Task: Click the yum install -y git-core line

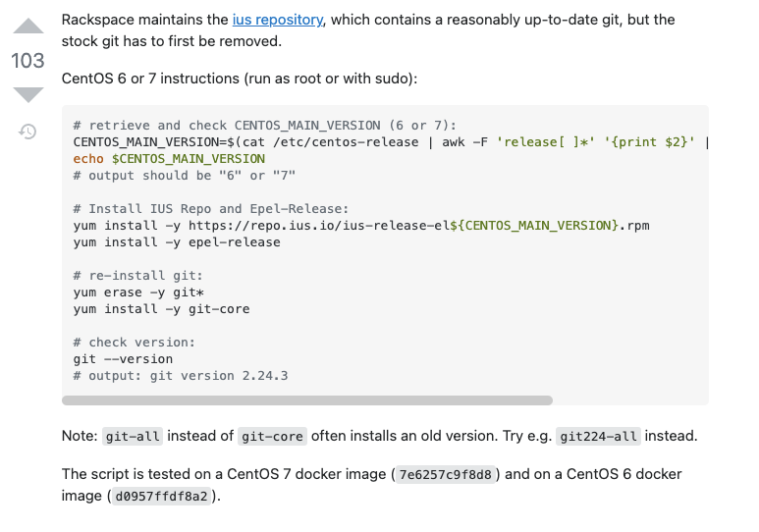Action: coord(162,309)
